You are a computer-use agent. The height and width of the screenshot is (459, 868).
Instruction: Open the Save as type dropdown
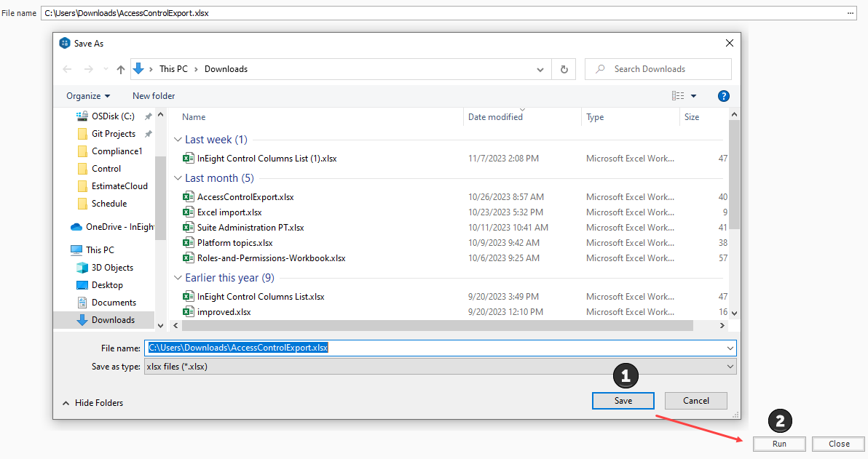pyautogui.click(x=730, y=367)
